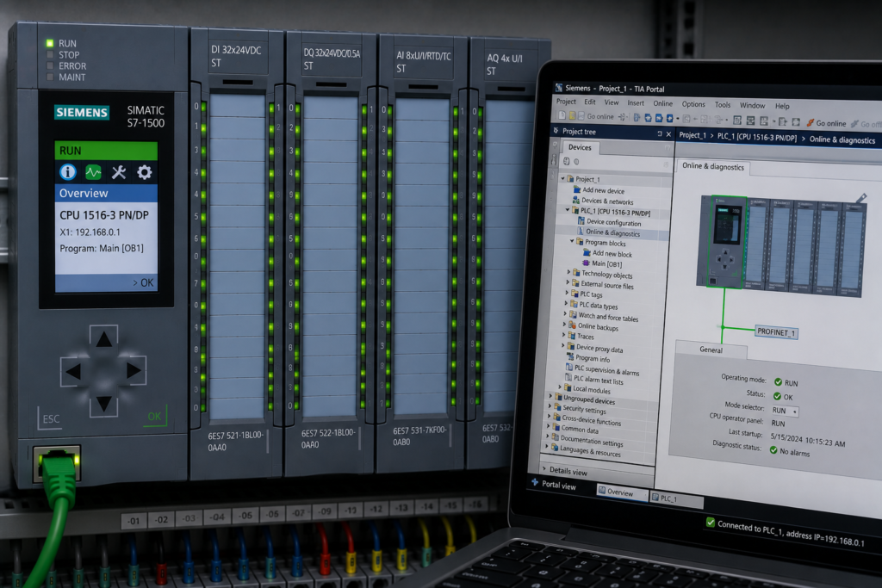
Task: Click the purple Main [OB1] block icon
Action: pyautogui.click(x=586, y=263)
